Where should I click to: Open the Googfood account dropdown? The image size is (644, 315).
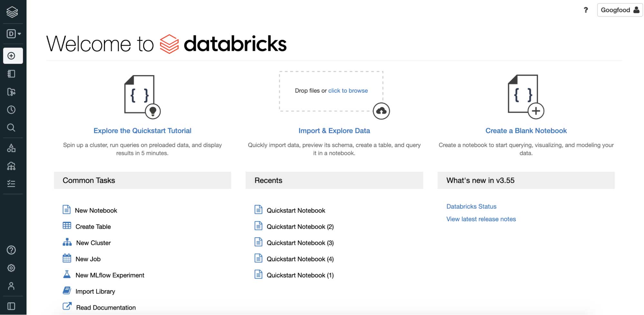(620, 10)
